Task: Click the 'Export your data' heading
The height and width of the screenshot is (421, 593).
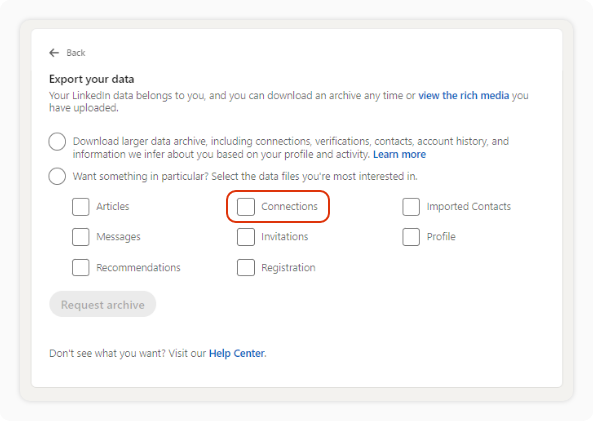Action: pyautogui.click(x=92, y=79)
